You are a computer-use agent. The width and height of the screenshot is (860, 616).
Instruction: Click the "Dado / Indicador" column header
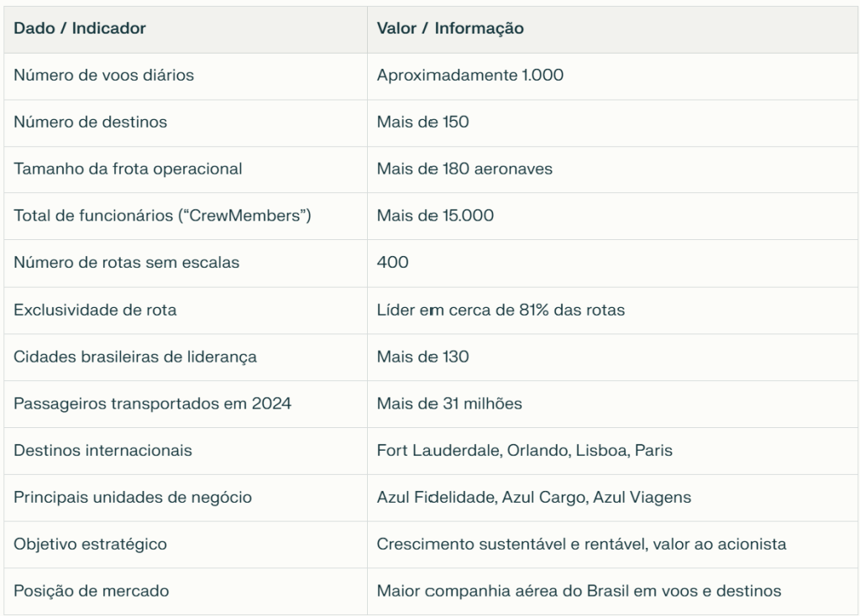(80, 29)
